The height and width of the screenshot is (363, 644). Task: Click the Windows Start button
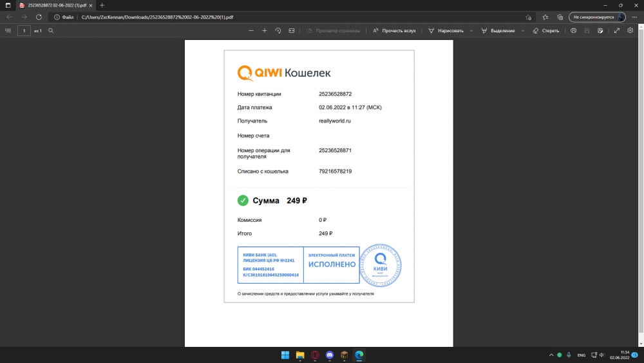point(285,355)
